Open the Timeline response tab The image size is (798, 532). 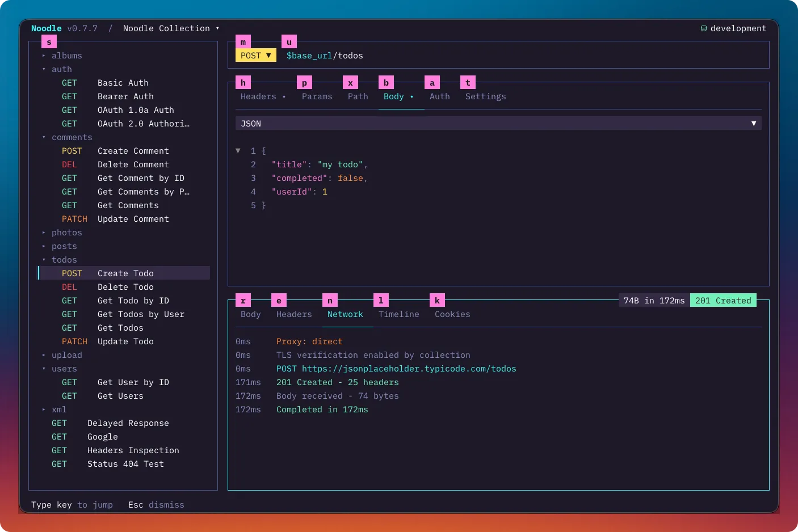point(399,314)
